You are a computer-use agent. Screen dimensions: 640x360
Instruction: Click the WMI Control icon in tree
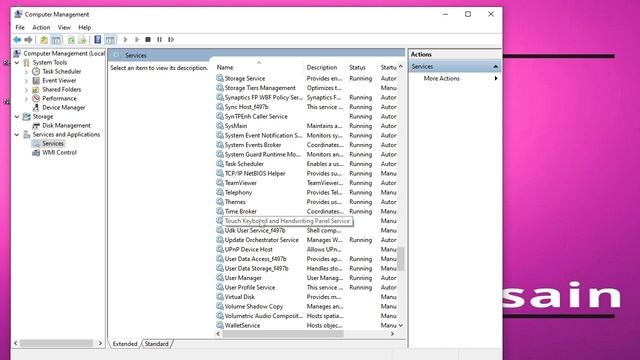pyautogui.click(x=36, y=152)
